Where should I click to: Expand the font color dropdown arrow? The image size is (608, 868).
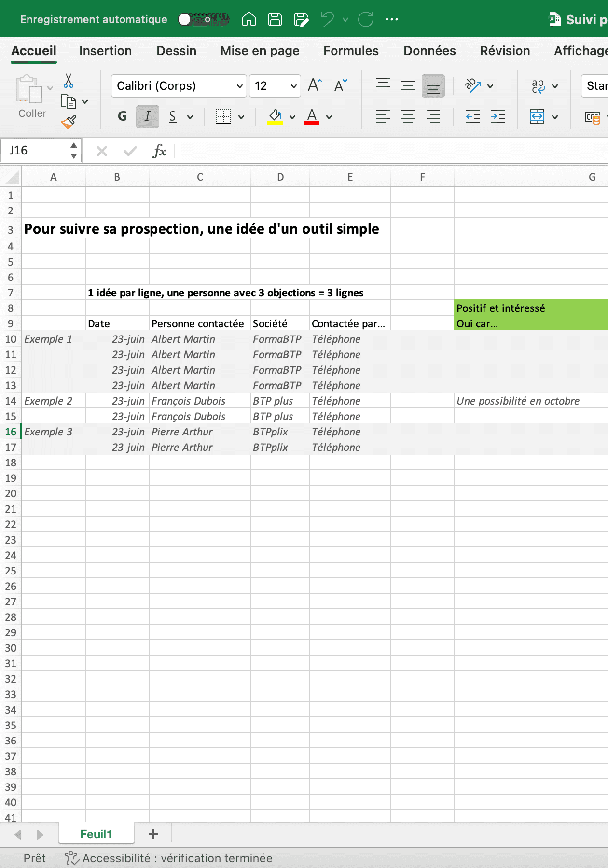(329, 117)
